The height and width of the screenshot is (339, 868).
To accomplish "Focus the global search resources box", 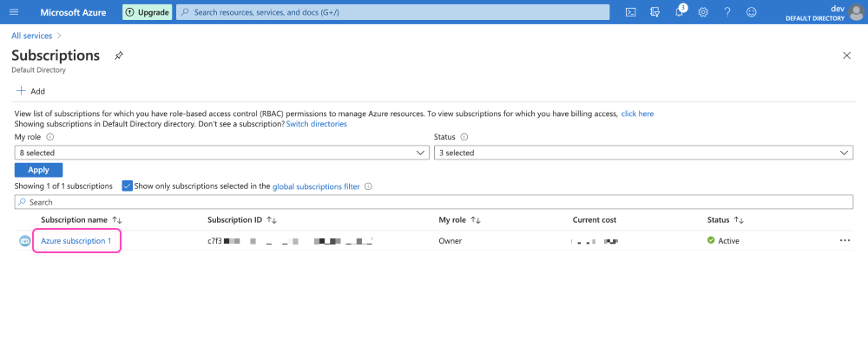I will click(x=392, y=12).
